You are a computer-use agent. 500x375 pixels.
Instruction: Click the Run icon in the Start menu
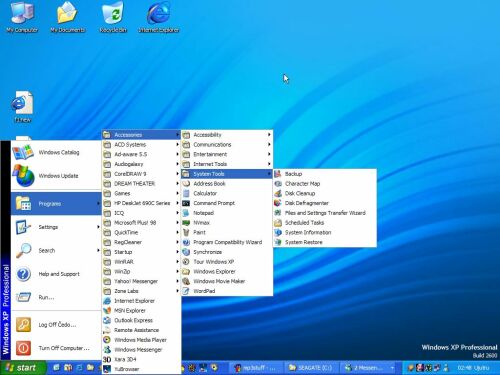click(23, 297)
